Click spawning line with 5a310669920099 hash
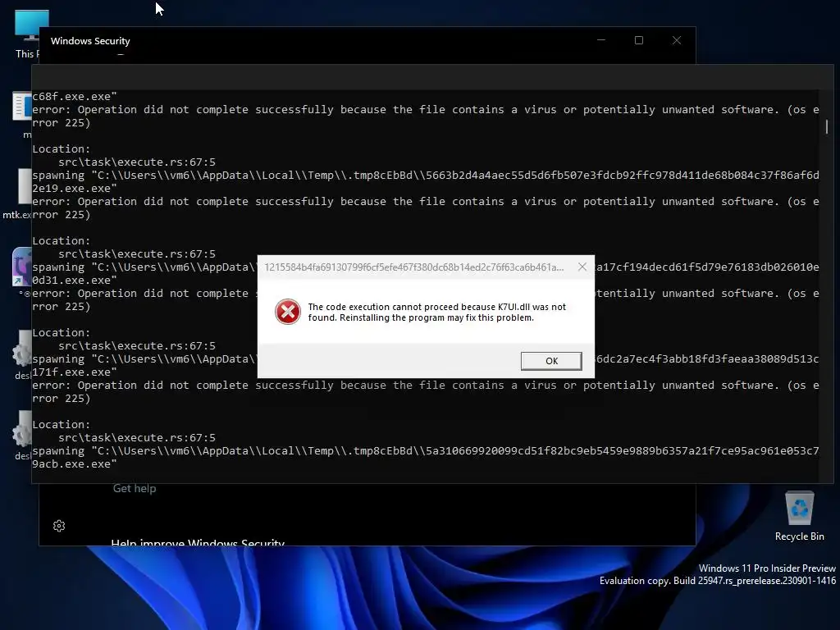The width and height of the screenshot is (840, 630). pos(426,451)
